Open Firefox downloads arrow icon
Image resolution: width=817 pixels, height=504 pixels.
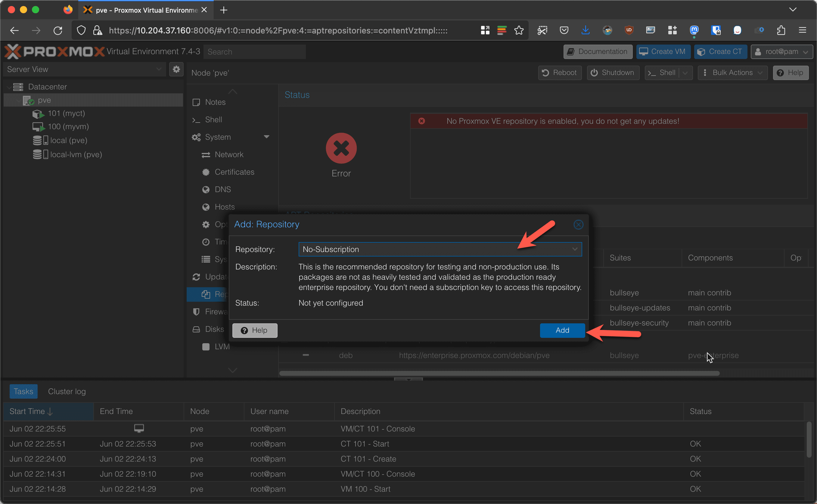(x=585, y=30)
